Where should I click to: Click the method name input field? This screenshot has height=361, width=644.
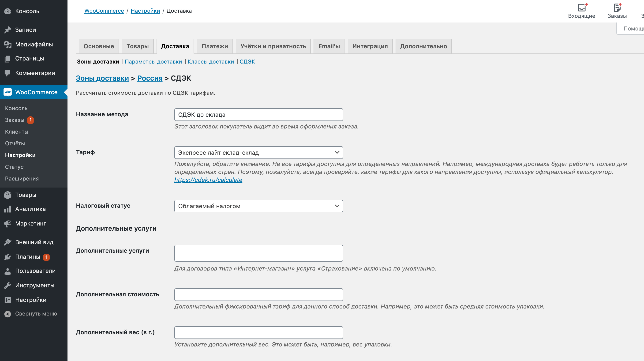tap(258, 115)
